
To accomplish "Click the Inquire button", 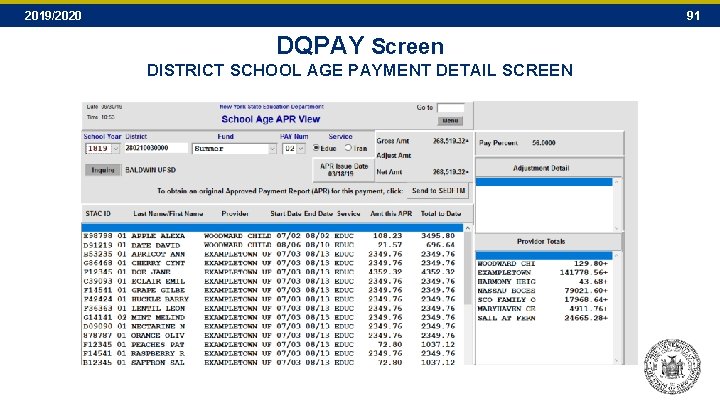I will pyautogui.click(x=103, y=170).
